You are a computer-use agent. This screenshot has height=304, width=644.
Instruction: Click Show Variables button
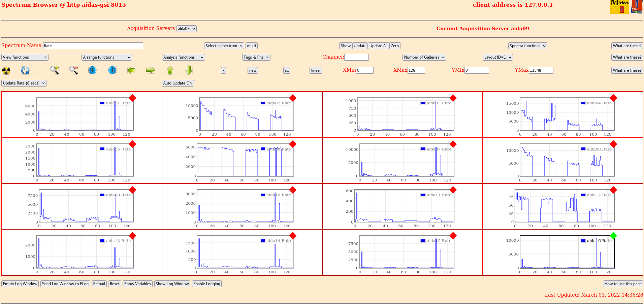[x=137, y=284]
